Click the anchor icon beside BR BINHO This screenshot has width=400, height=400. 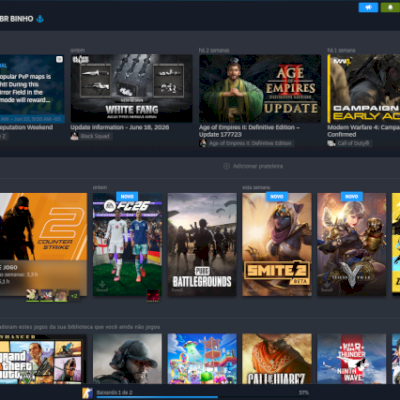pyautogui.click(x=40, y=19)
